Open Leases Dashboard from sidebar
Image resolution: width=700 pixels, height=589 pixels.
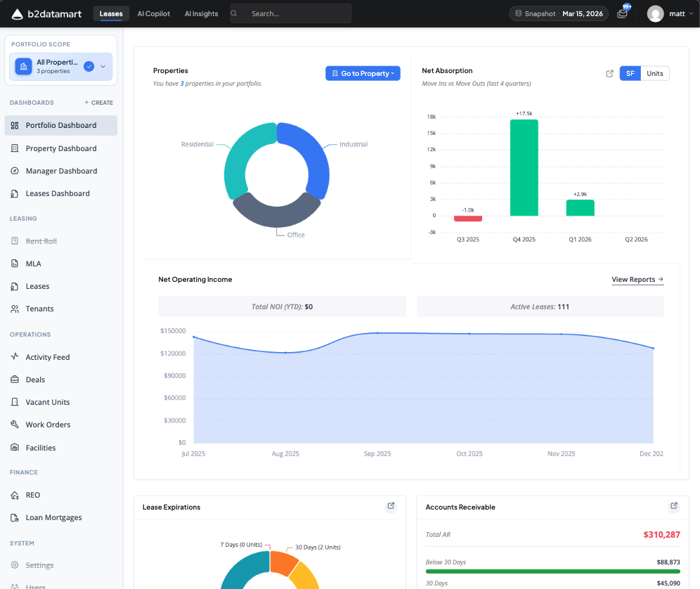pyautogui.click(x=60, y=193)
